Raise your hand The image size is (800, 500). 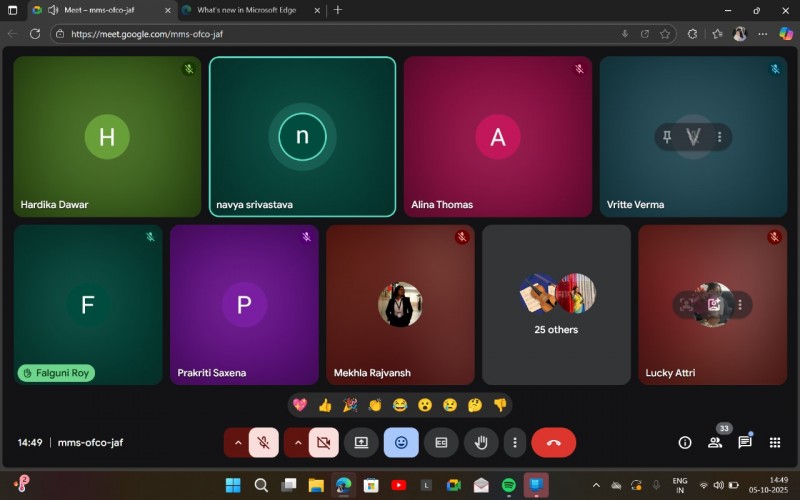pyautogui.click(x=481, y=442)
